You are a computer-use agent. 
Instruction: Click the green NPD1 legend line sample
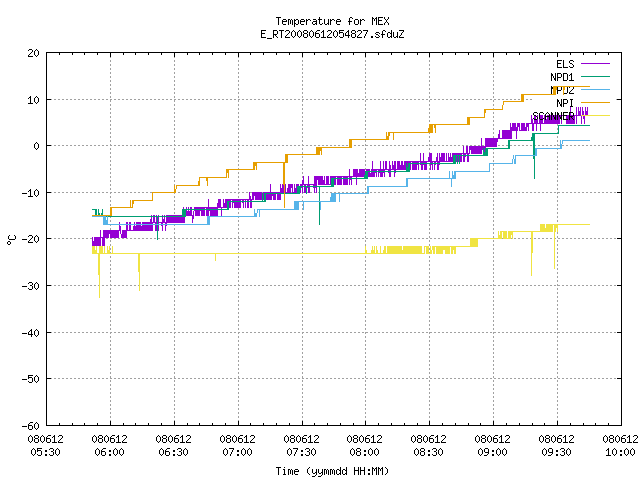click(596, 76)
